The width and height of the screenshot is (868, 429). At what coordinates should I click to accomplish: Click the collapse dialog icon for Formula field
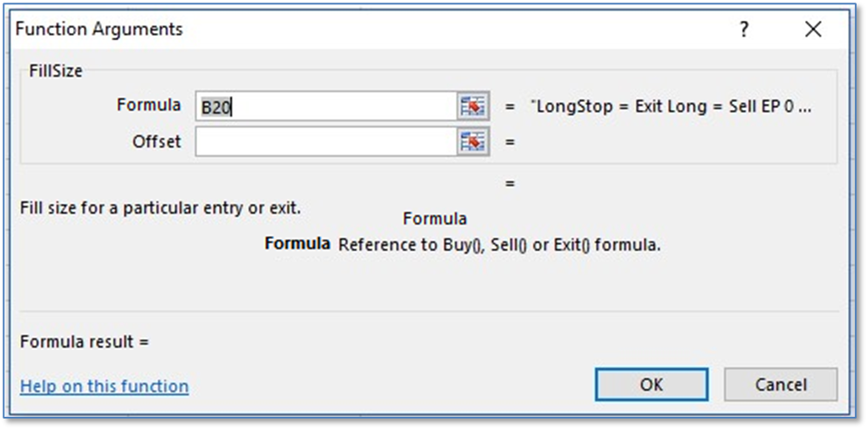[x=472, y=106]
